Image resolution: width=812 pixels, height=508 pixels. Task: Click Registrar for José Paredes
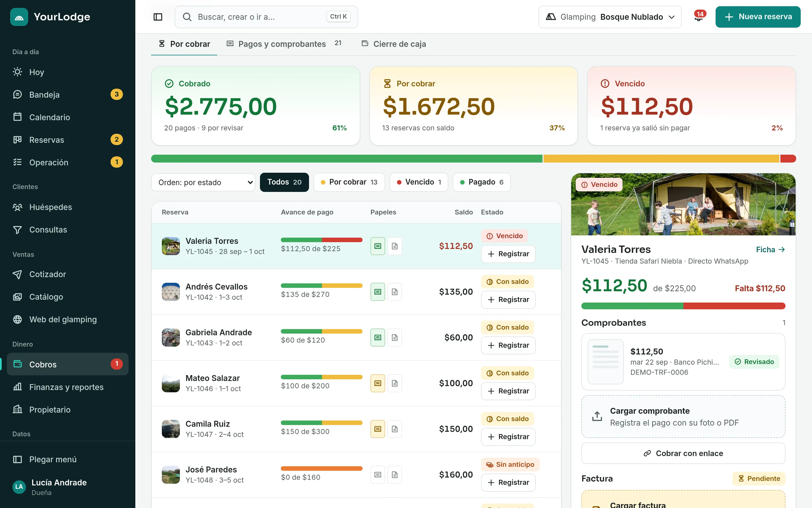(x=508, y=482)
